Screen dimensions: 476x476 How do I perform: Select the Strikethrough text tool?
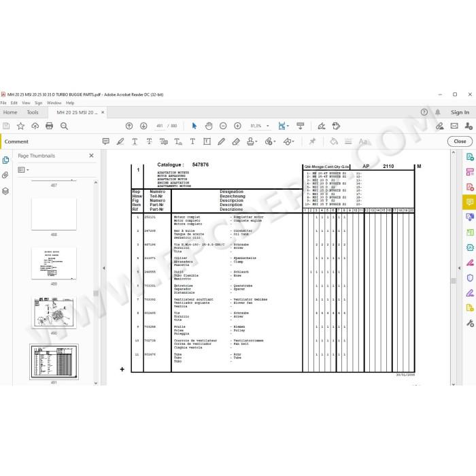click(x=150, y=141)
